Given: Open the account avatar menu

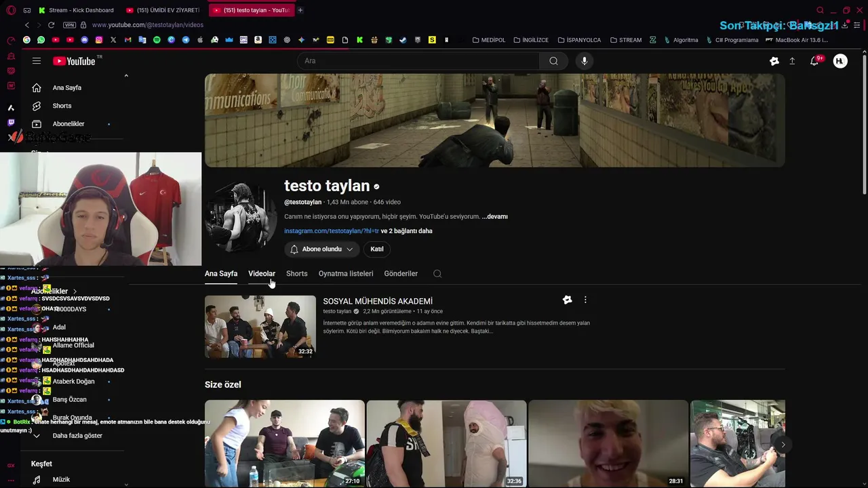Looking at the screenshot, I should coord(840,61).
